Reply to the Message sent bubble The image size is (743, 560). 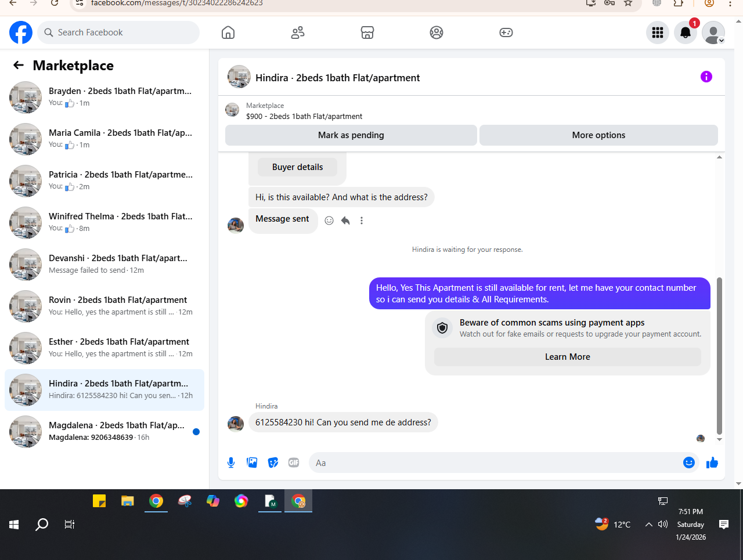(x=345, y=221)
